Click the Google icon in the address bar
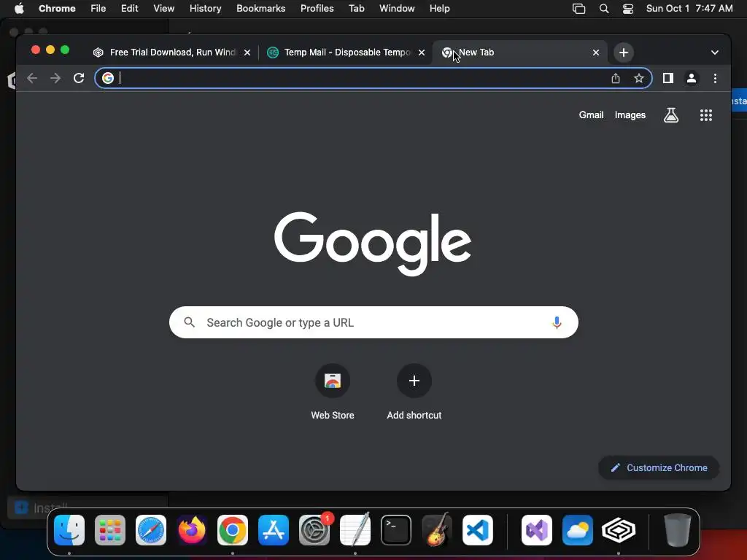This screenshot has height=560, width=747. pos(108,78)
